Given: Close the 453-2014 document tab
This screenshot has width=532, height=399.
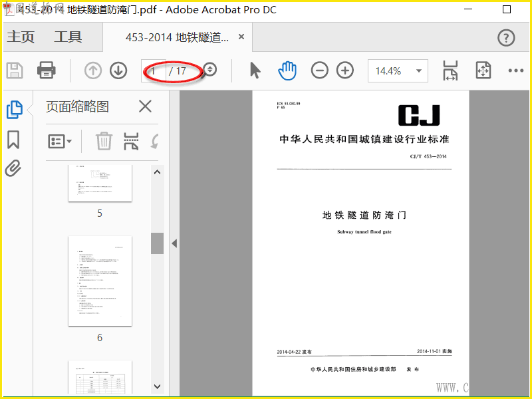Looking at the screenshot, I should (241, 37).
